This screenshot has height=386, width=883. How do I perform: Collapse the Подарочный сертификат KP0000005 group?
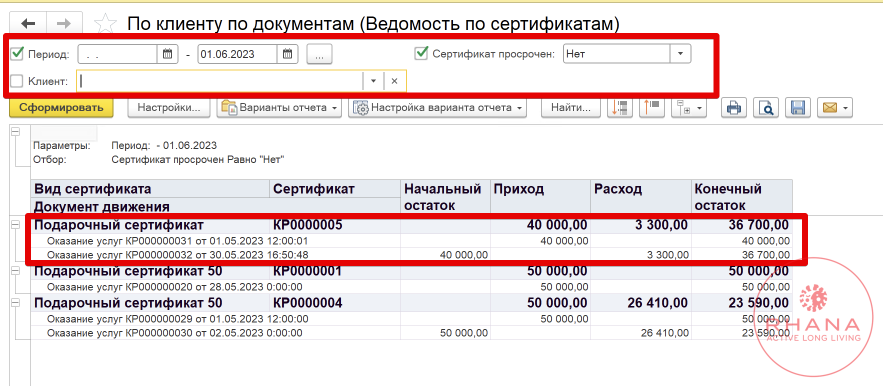click(x=15, y=225)
